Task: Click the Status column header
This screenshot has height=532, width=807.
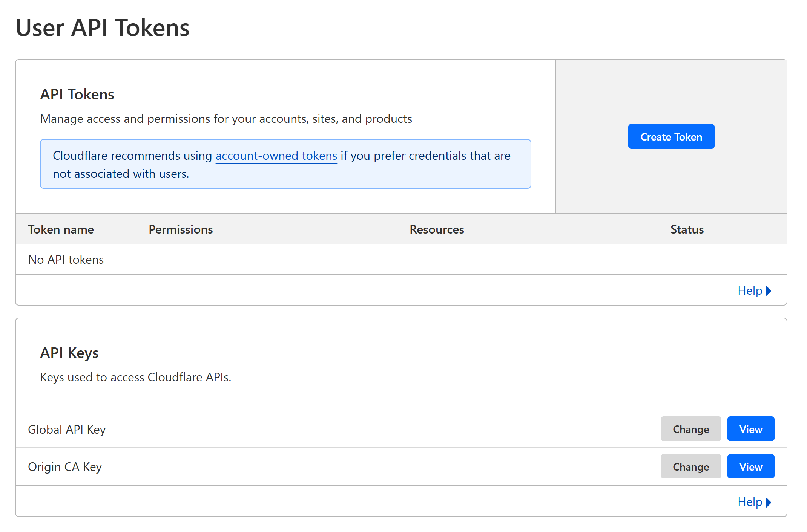Action: coord(687,229)
